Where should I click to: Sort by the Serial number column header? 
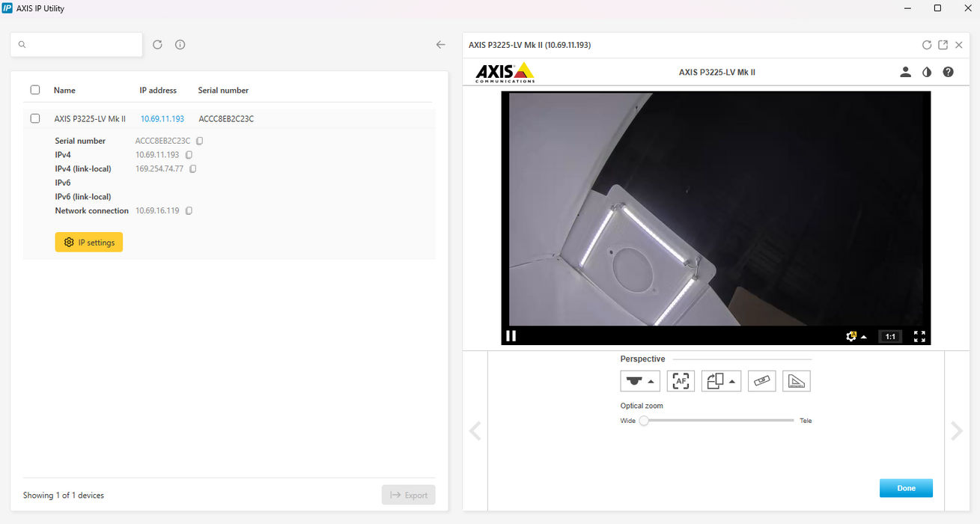pyautogui.click(x=223, y=91)
